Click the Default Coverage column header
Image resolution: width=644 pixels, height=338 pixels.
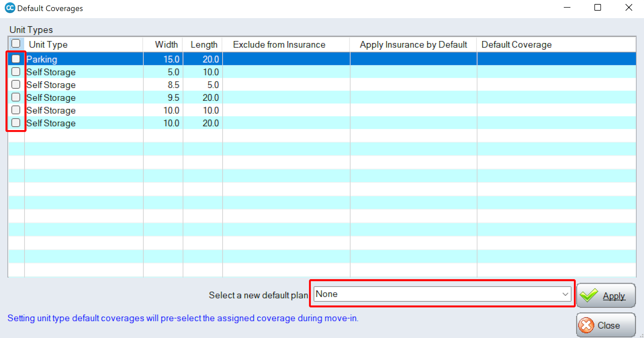click(556, 44)
